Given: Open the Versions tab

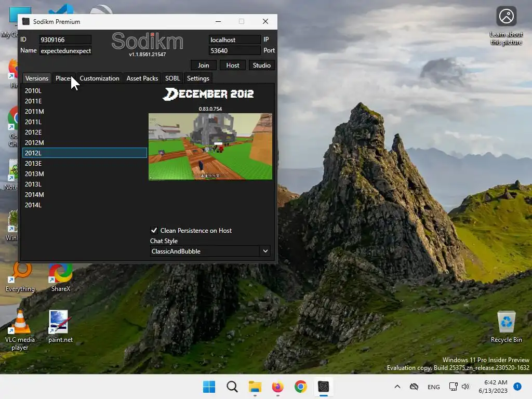Looking at the screenshot, I should (x=37, y=78).
